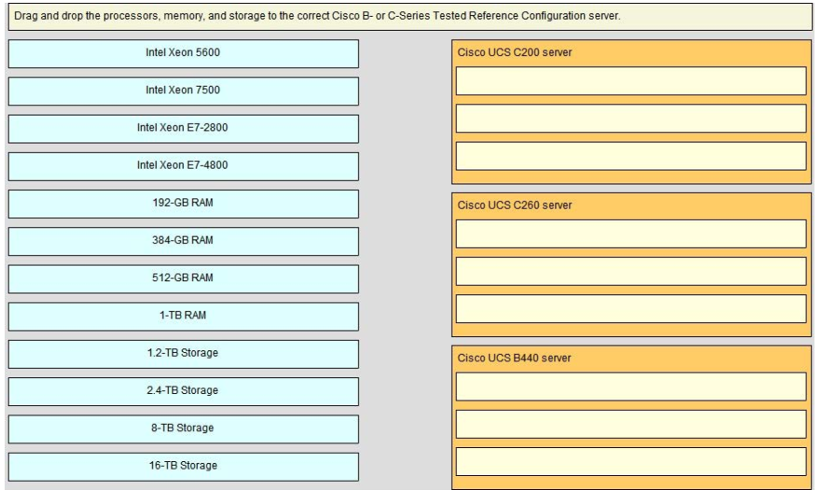Click first drop slot under Cisco UCS C260
This screenshot has height=504, width=821.
(631, 234)
